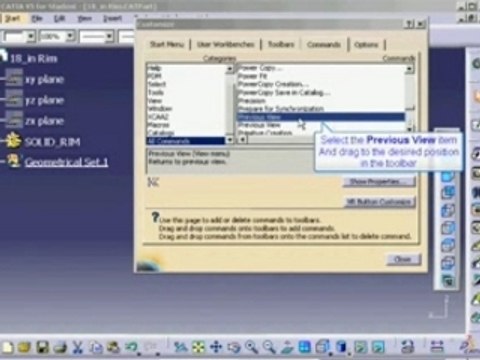The image size is (480, 360).
Task: Click the MB Button Customize button
Action: coord(379,202)
